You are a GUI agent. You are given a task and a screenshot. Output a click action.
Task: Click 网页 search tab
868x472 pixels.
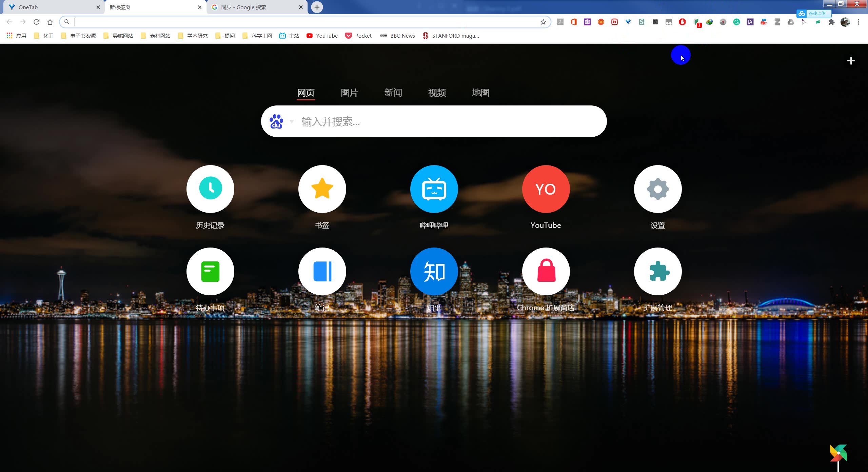point(306,93)
